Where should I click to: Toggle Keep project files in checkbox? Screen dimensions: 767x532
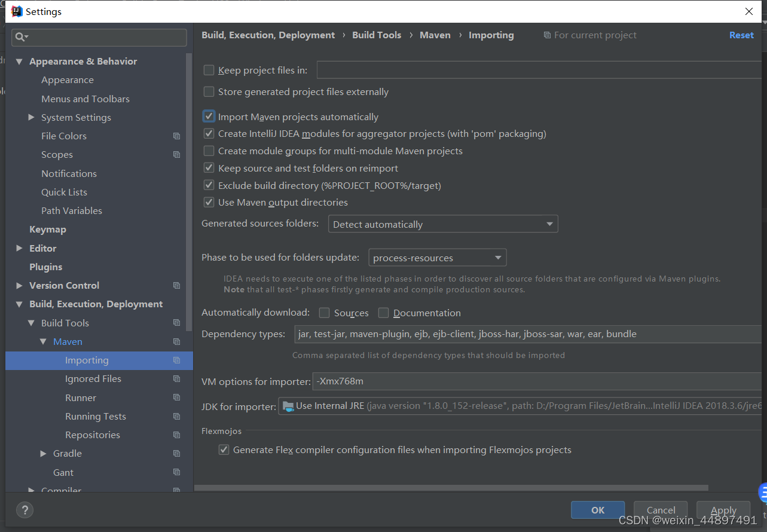[x=209, y=70]
